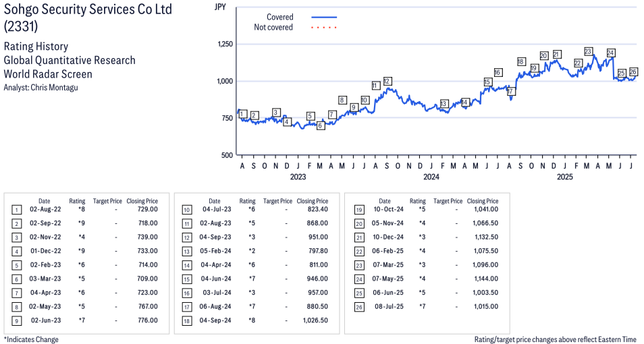Click closing price 714.00

(x=148, y=265)
